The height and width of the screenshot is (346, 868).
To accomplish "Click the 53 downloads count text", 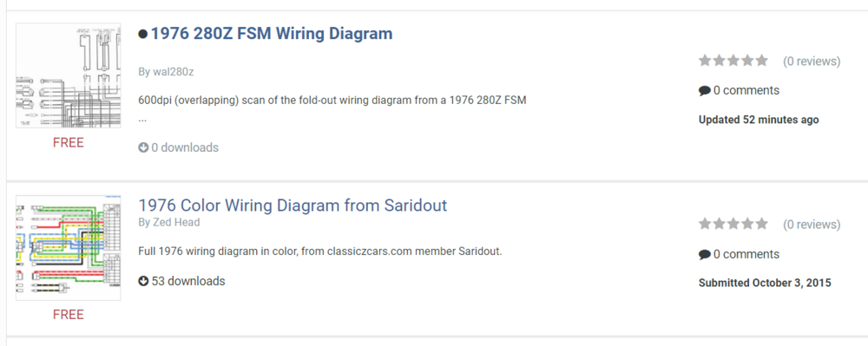I will pos(188,281).
